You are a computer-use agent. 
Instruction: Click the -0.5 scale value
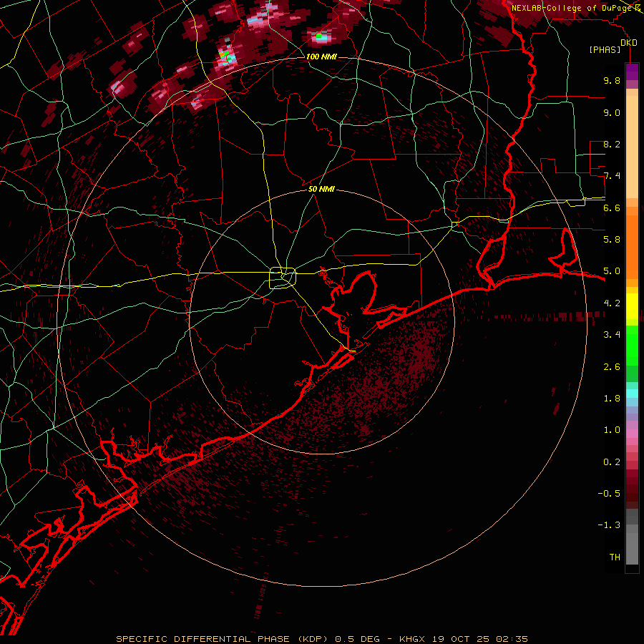click(609, 494)
